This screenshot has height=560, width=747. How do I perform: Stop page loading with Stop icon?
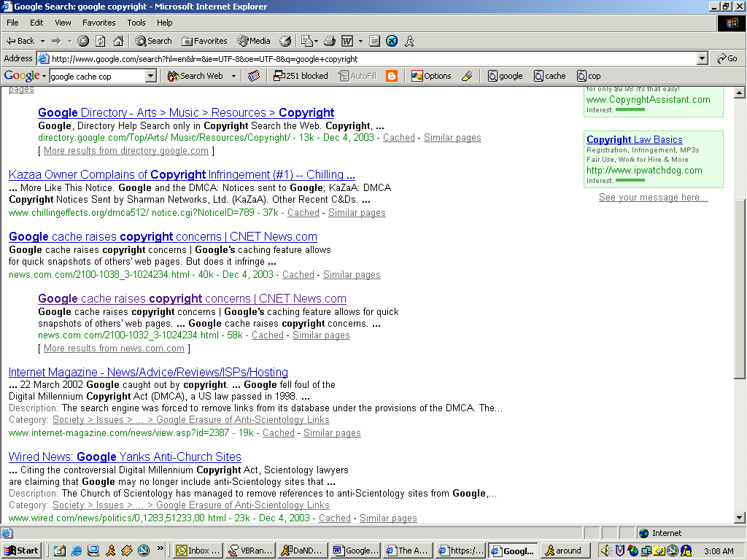pyautogui.click(x=83, y=41)
